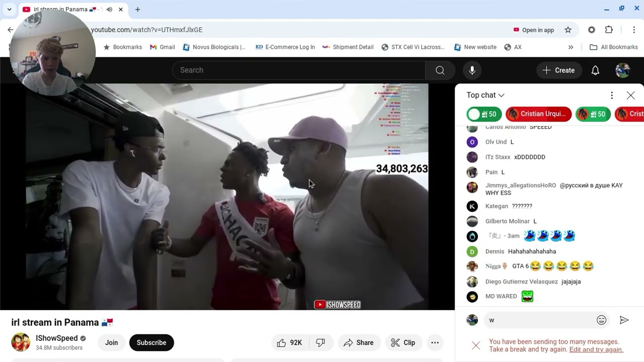Click the video title irl stream in Panama
Viewport: 644px width, 362px height.
(x=62, y=322)
